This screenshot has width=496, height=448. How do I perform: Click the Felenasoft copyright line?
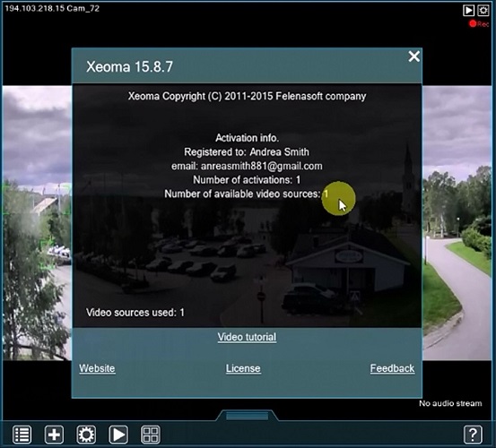coord(247,96)
